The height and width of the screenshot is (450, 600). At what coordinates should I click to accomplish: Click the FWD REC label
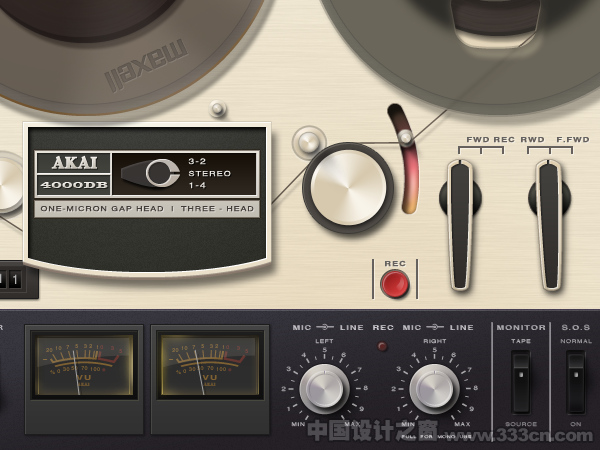490,140
